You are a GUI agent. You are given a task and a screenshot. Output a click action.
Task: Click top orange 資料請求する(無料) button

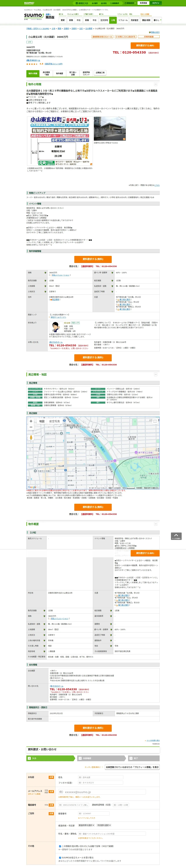click(x=145, y=45)
